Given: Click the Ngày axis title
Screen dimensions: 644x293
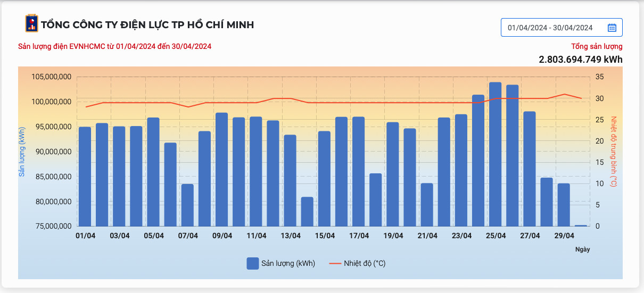Looking at the screenshot, I should 582,249.
